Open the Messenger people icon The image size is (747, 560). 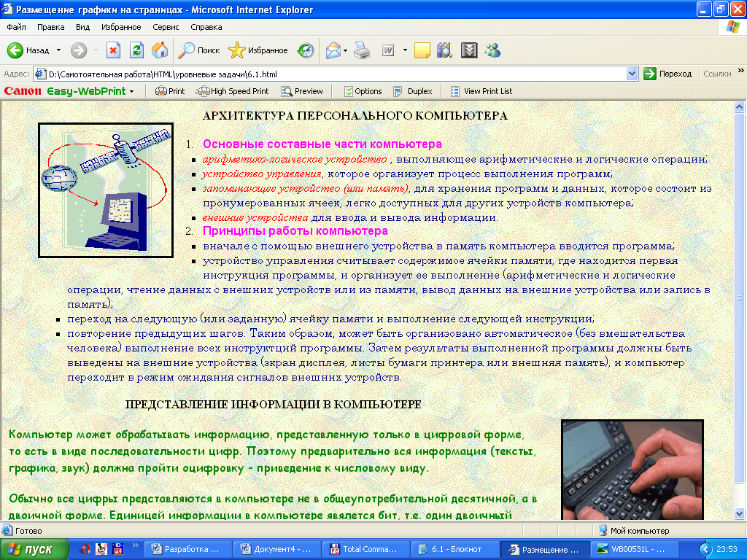click(x=492, y=50)
